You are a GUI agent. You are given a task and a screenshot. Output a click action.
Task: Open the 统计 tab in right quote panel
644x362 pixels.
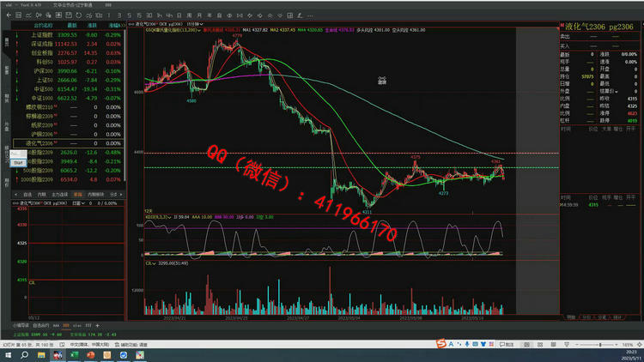(x=617, y=317)
